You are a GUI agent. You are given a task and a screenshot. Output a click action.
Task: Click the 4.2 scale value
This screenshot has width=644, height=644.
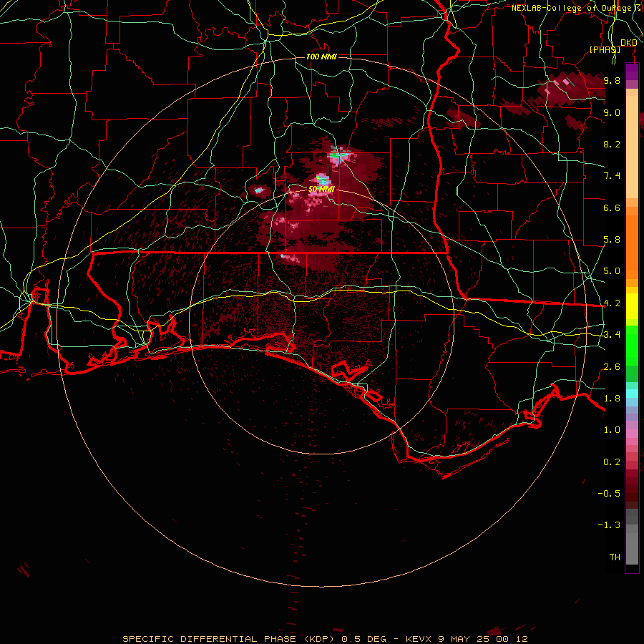[612, 303]
